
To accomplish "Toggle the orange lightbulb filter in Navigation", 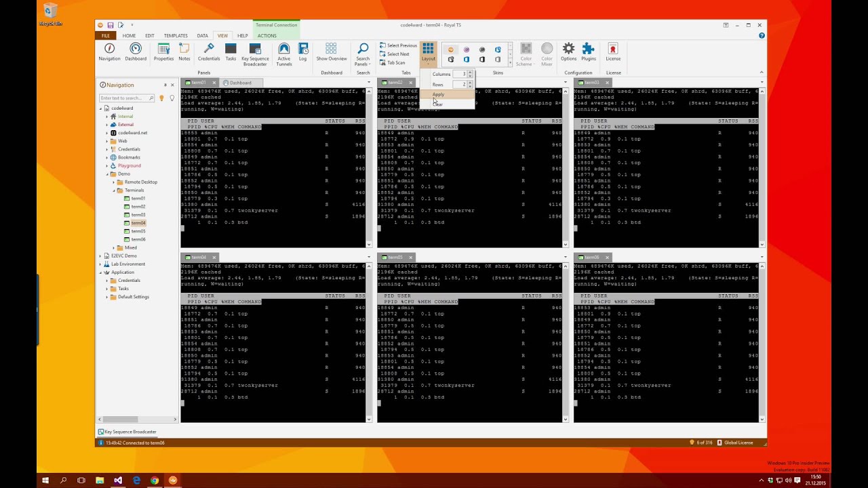I will (161, 98).
